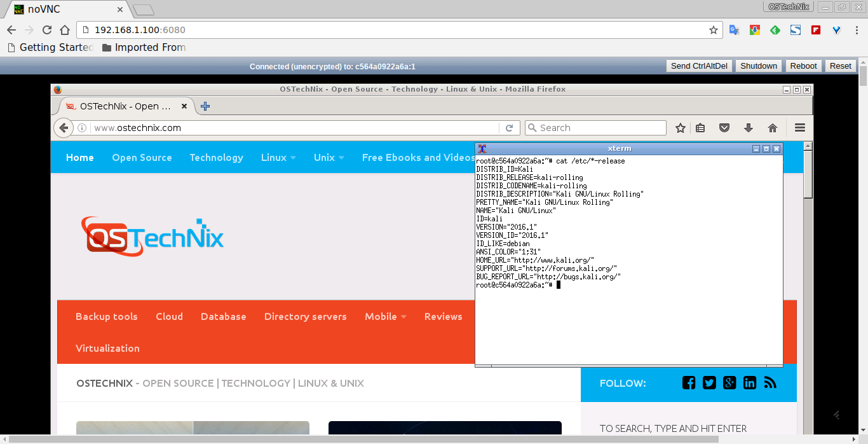Open new tab in inner Firefox
Screen dimensions: 868x444
[205, 106]
